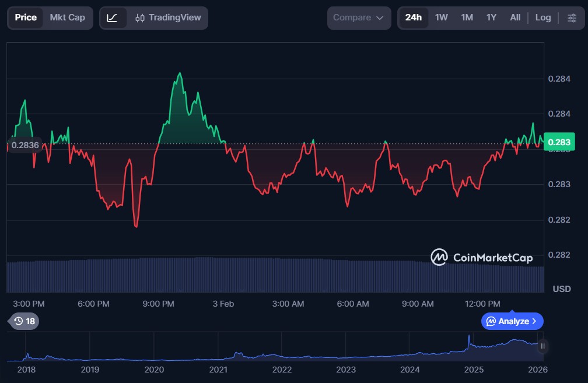Show All time price history
The height and width of the screenshot is (383, 588).
[x=515, y=17]
